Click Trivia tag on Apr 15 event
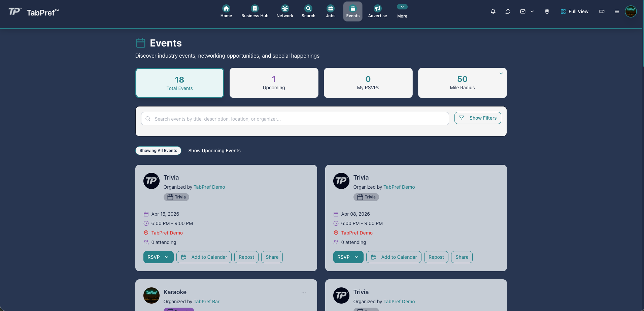The width and height of the screenshot is (644, 311). point(176,197)
